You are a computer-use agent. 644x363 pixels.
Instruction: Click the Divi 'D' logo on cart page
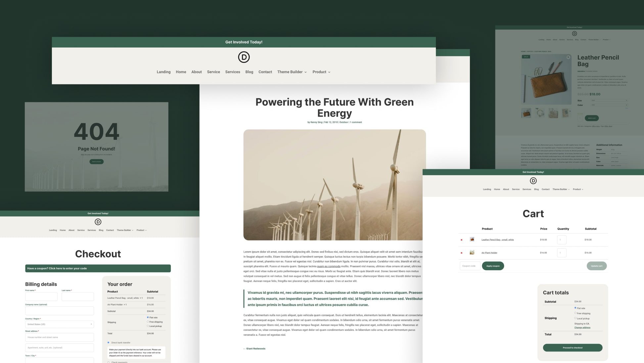533,181
